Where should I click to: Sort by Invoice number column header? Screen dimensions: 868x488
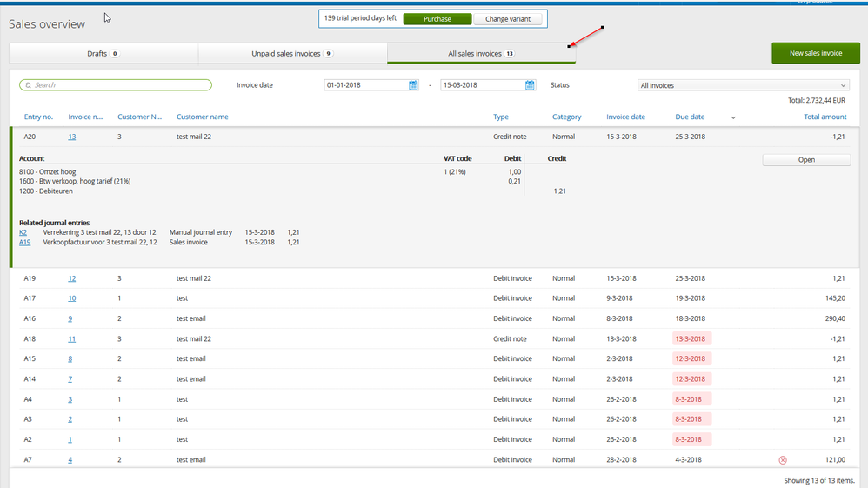85,117
